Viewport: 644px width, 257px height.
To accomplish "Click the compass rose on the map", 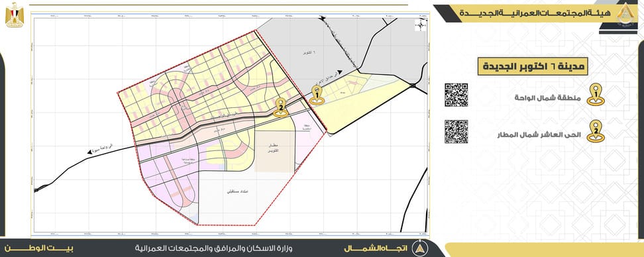I will [421, 25].
